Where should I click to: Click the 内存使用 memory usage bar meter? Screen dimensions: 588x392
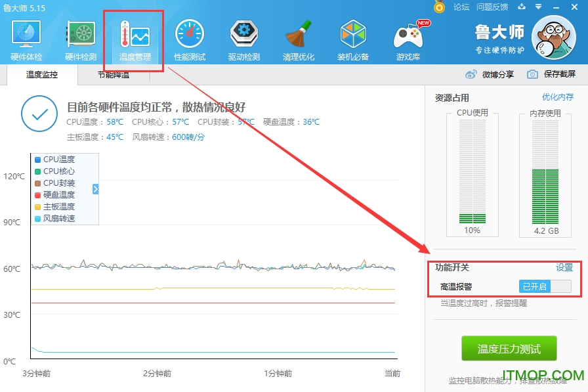click(545, 172)
